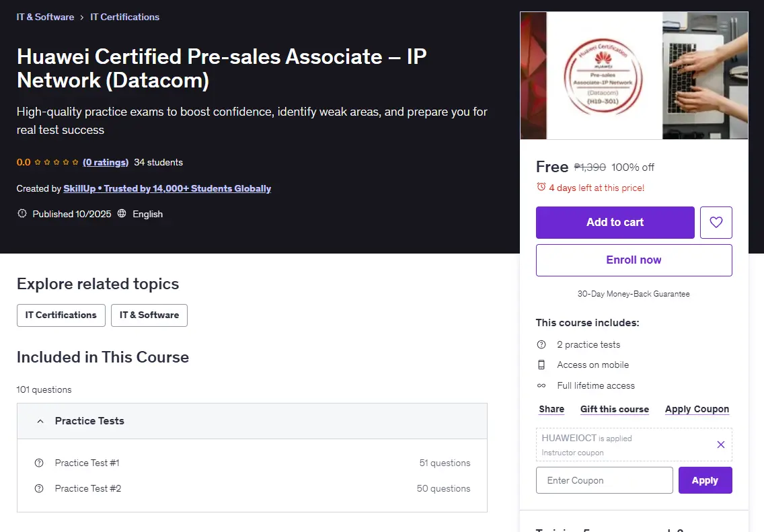Click the lifetime access infinity icon
The image size is (764, 532).
pyautogui.click(x=541, y=385)
